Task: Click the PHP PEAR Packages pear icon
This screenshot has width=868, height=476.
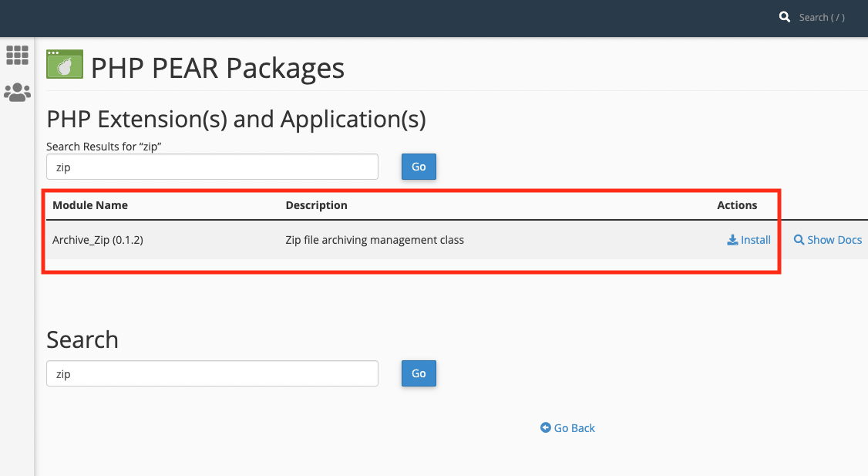Action: (x=65, y=64)
